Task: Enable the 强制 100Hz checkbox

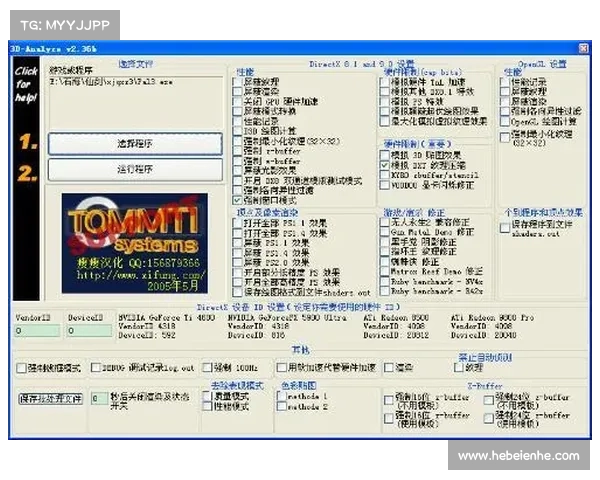Action: [205, 368]
